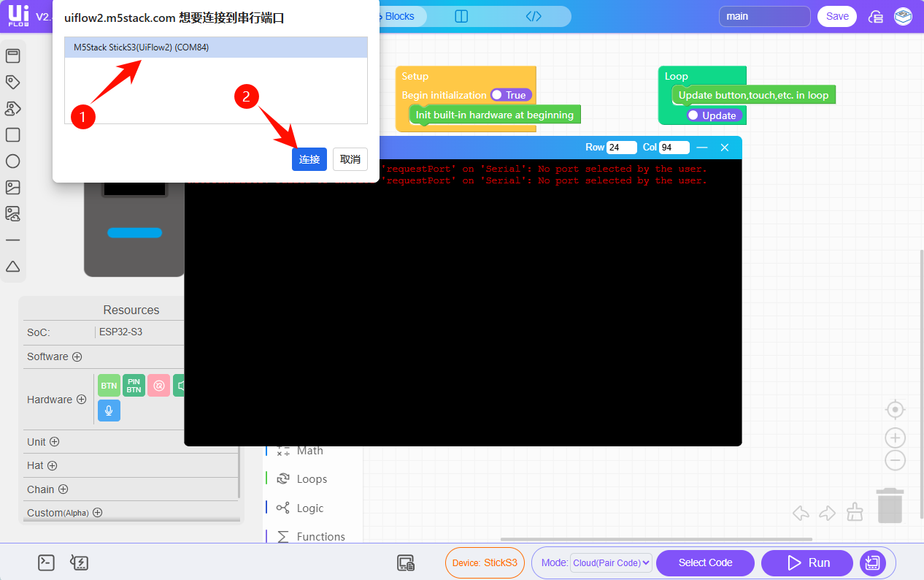The width and height of the screenshot is (924, 580).
Task: Click the trash bin on the workspace
Action: pos(890,505)
